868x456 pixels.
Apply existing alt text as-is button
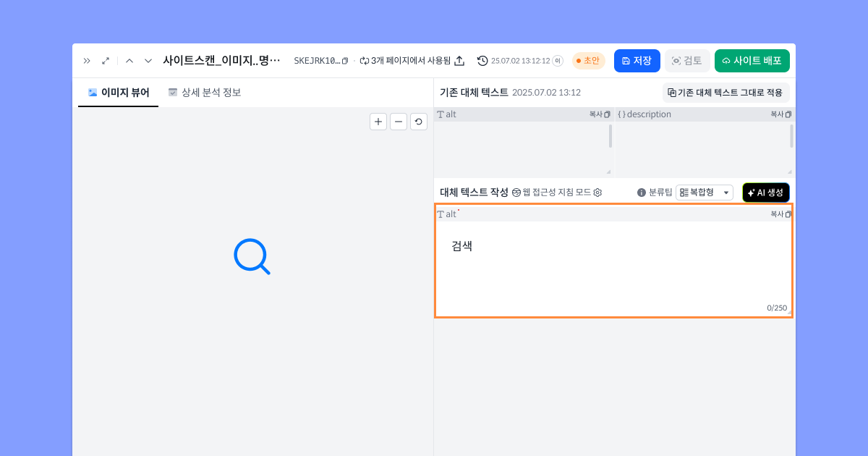pyautogui.click(x=725, y=93)
